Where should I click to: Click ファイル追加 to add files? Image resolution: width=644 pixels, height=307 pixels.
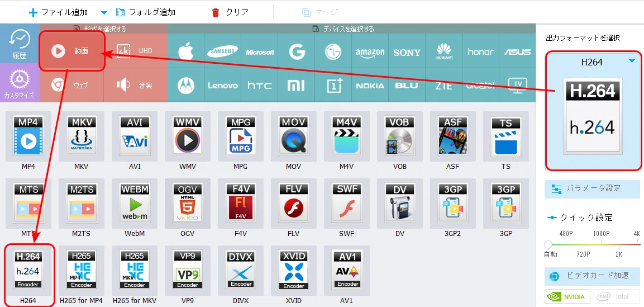[58, 12]
